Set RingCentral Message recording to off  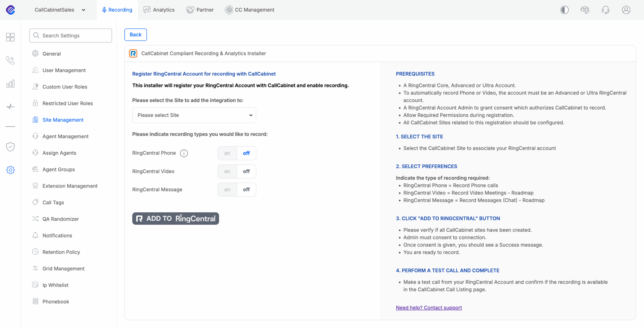246,190
